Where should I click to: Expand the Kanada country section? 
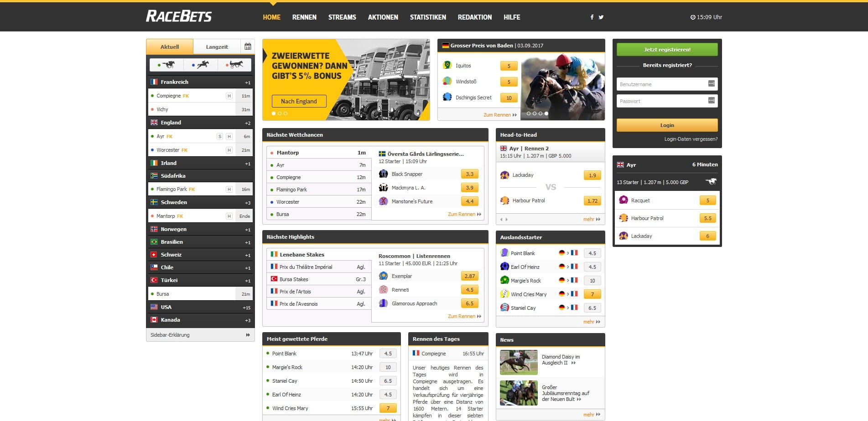pyautogui.click(x=200, y=320)
